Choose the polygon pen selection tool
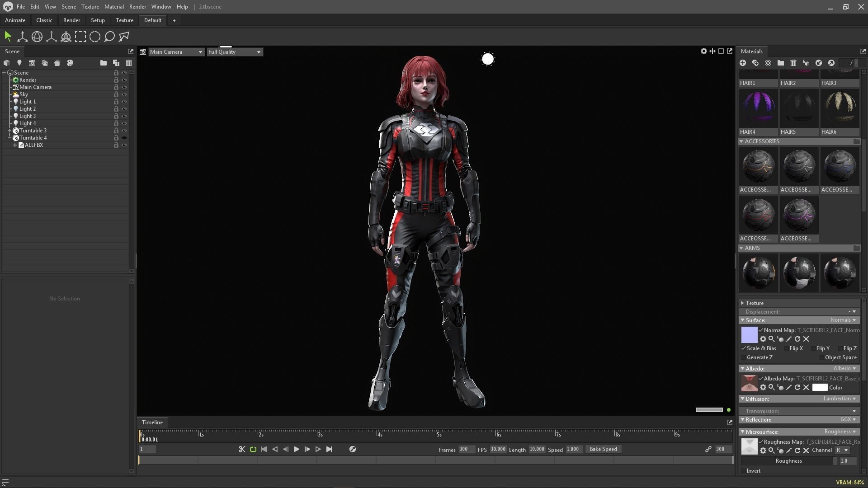Image resolution: width=868 pixels, height=488 pixels. pyautogui.click(x=123, y=37)
